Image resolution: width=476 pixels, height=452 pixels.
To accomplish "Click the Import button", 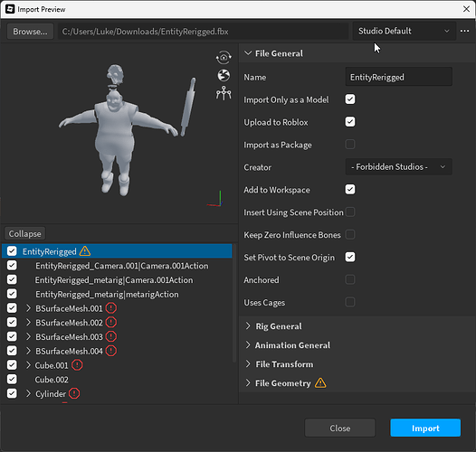I will click(425, 428).
